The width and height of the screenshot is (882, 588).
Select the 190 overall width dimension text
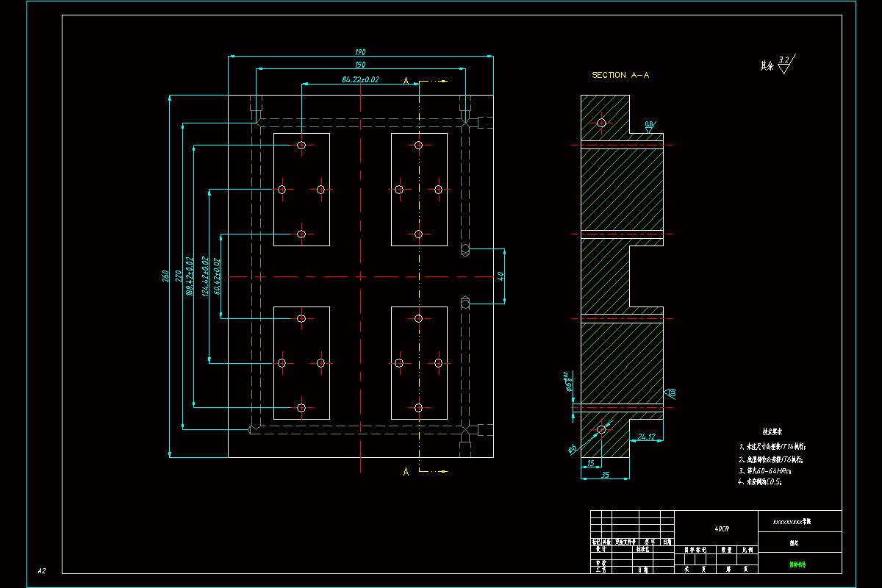360,52
